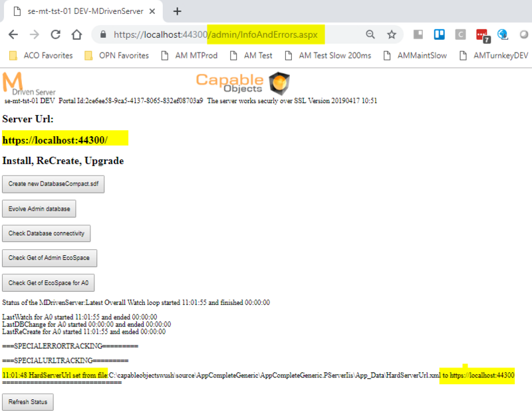Click the SSL Version 20190417 text
The height and width of the screenshot is (416, 532).
click(336, 101)
